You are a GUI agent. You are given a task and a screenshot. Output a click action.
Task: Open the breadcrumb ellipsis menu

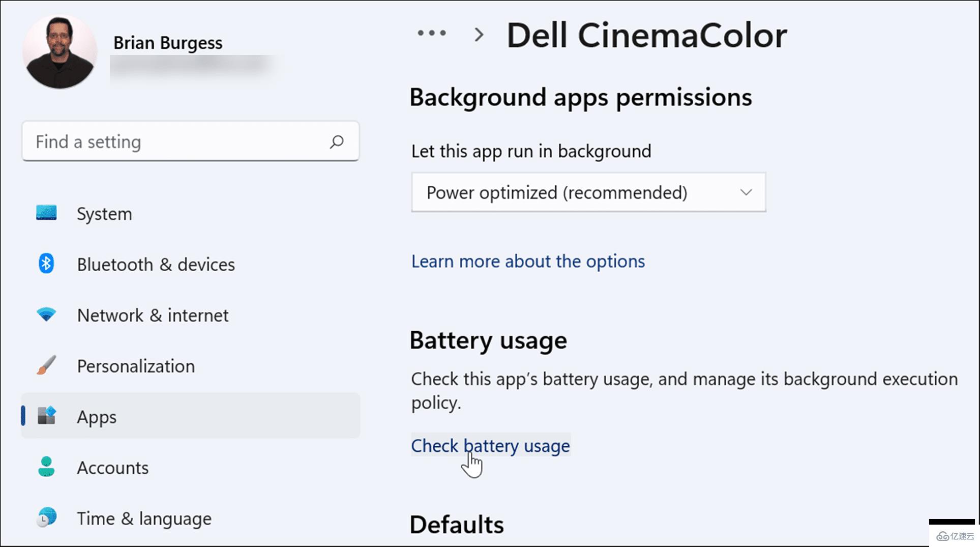click(432, 34)
